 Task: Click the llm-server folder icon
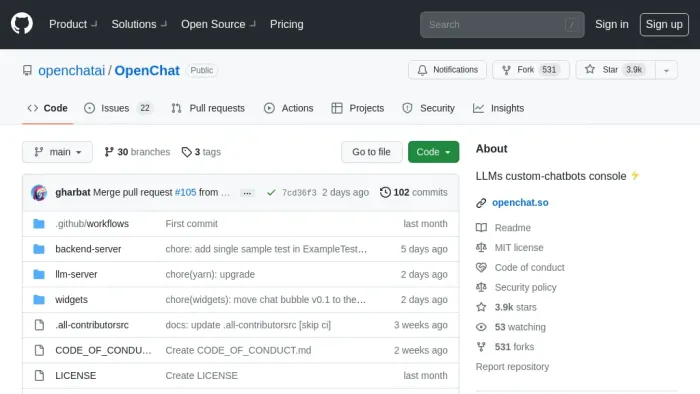click(x=39, y=274)
